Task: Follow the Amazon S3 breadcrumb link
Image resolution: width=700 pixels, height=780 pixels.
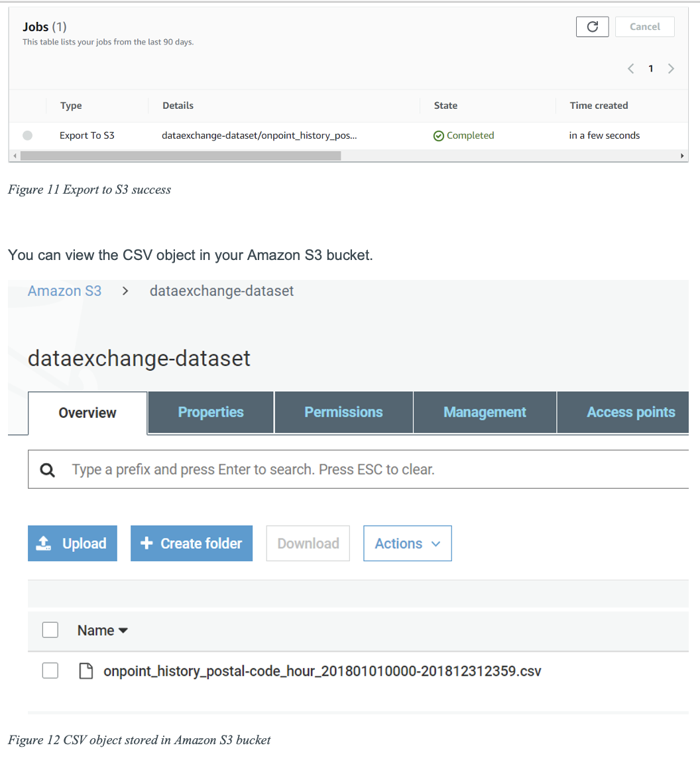Action: [x=64, y=291]
